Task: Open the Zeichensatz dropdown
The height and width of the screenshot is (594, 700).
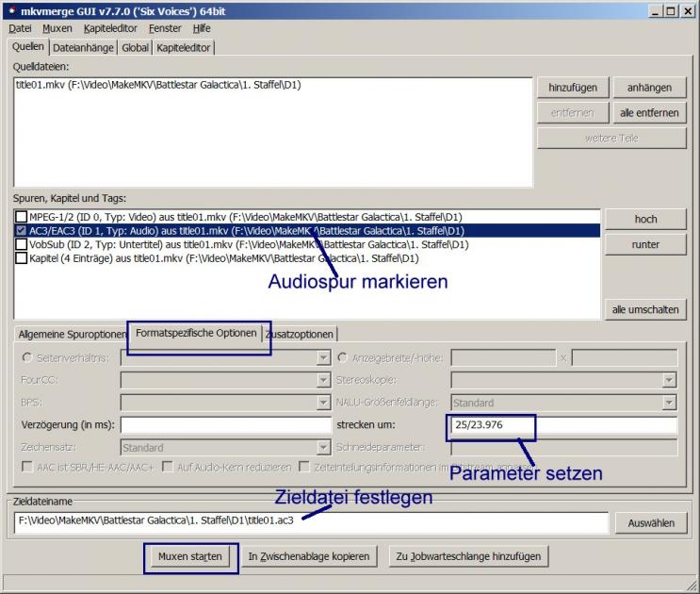Action: [324, 447]
